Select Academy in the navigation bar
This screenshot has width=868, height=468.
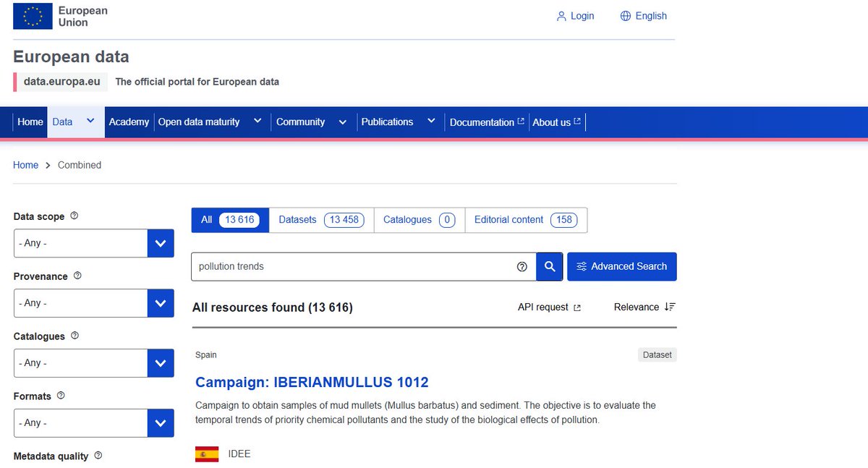tap(129, 122)
